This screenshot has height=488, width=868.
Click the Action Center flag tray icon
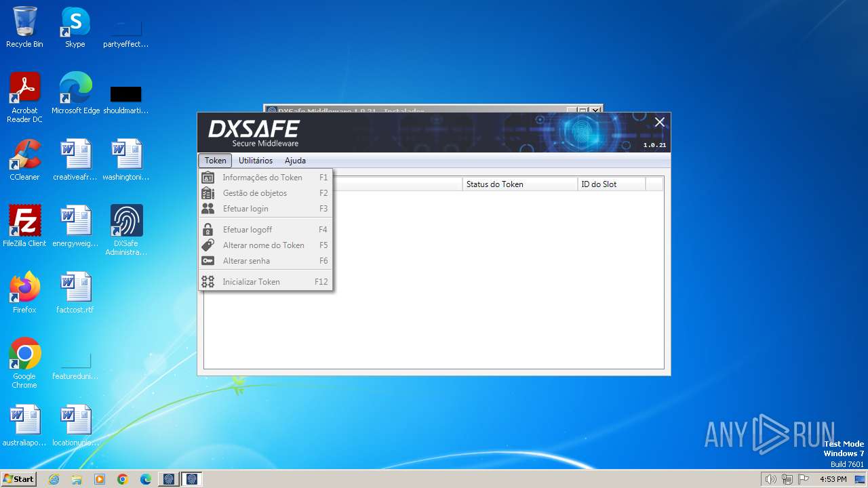(804, 479)
